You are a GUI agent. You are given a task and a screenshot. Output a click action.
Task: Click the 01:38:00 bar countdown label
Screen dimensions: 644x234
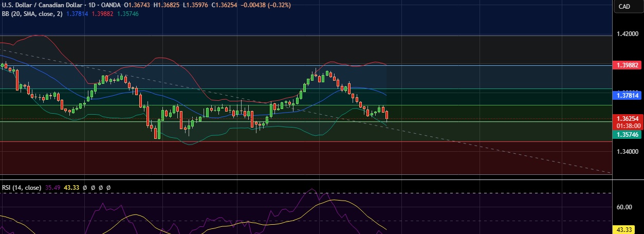point(627,125)
